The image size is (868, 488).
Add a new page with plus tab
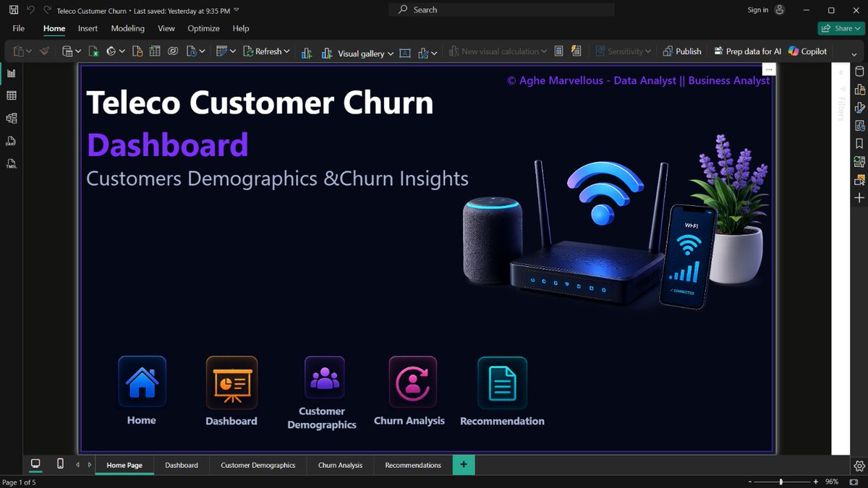(464, 465)
